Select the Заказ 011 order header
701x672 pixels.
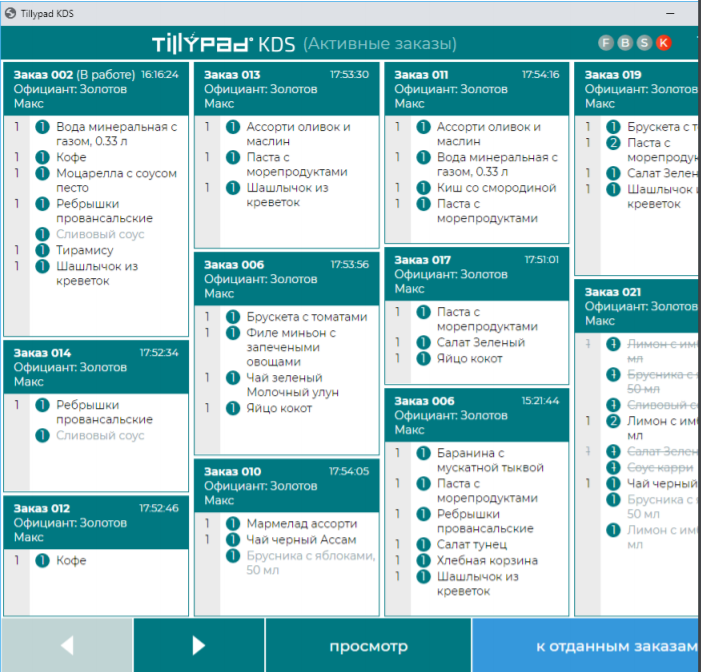477,89
